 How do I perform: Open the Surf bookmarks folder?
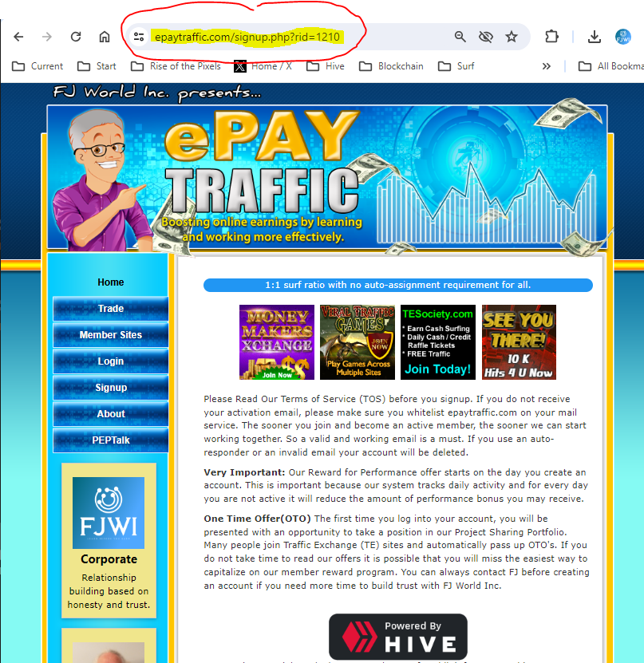pos(456,66)
